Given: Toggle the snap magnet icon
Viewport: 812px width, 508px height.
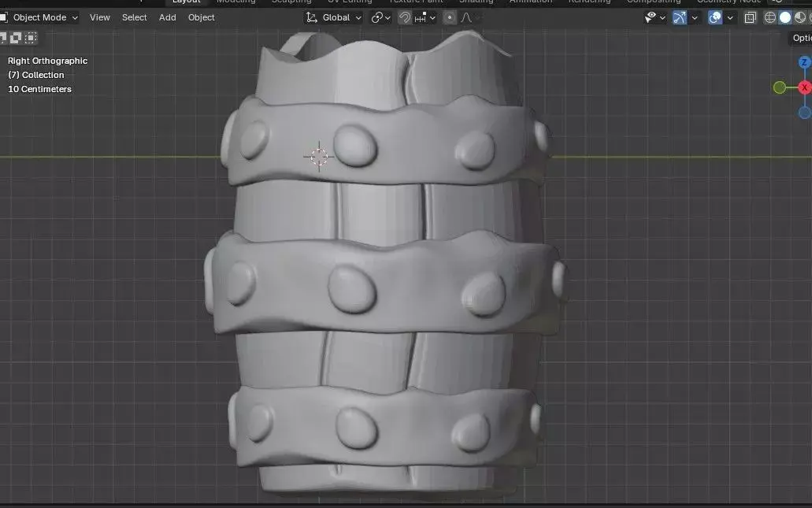Looking at the screenshot, I should [x=405, y=17].
